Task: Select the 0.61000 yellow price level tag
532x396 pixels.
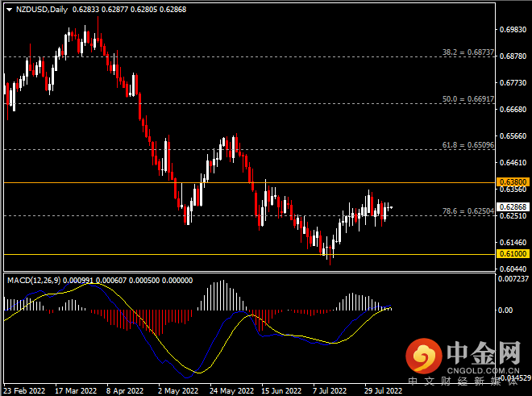Action: 513,254
